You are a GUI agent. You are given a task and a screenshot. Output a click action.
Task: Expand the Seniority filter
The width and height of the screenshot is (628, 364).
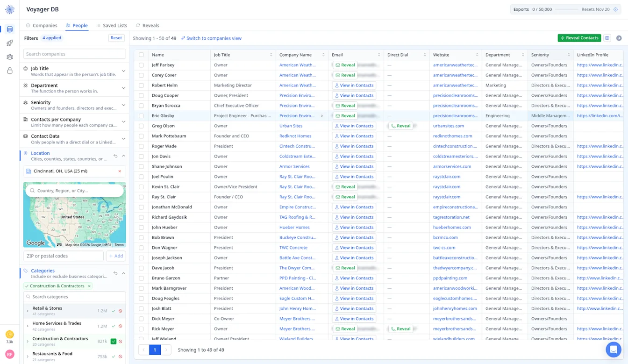pyautogui.click(x=123, y=105)
